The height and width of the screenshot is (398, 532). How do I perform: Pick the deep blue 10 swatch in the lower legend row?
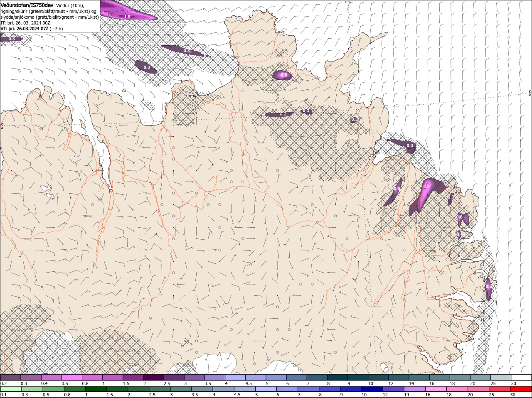[x=372, y=389]
